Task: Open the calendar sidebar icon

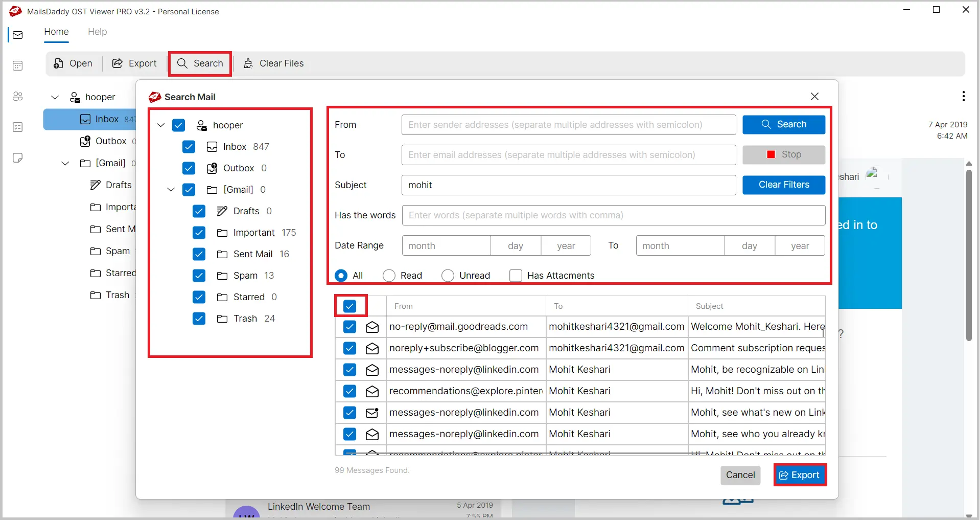Action: point(18,65)
